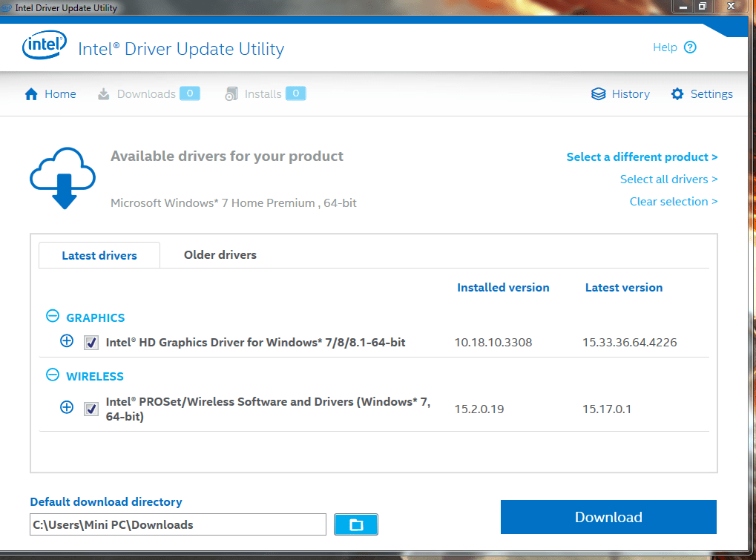Switch to the Older drivers tab
Screen dimensions: 756x560
(x=220, y=255)
